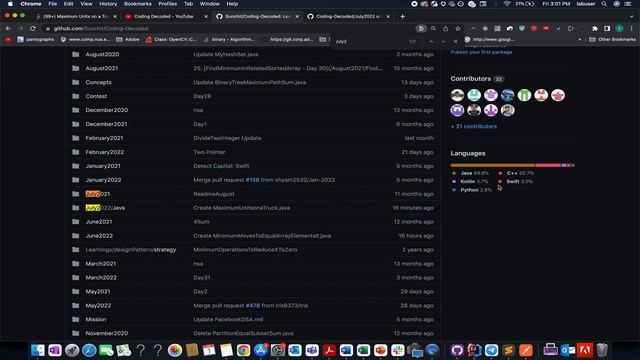Image resolution: width=640 pixels, height=360 pixels.
Task: Open the Mission folder icon
Action: pos(76,319)
